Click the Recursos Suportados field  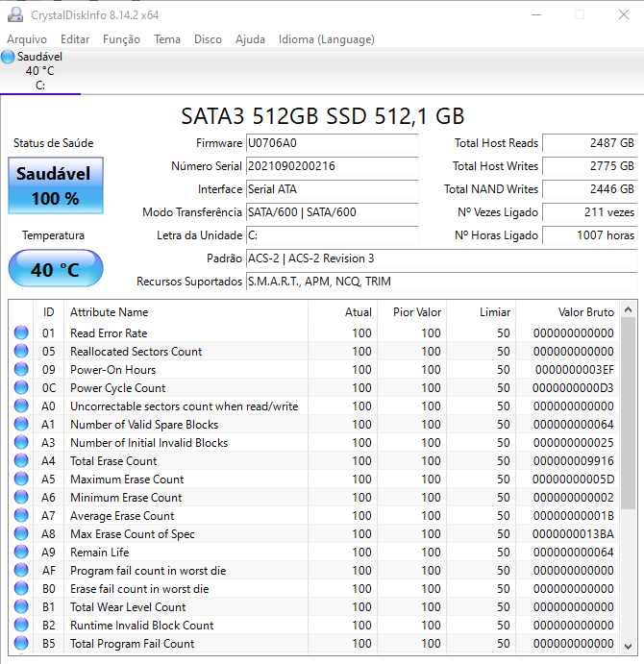[442, 282]
